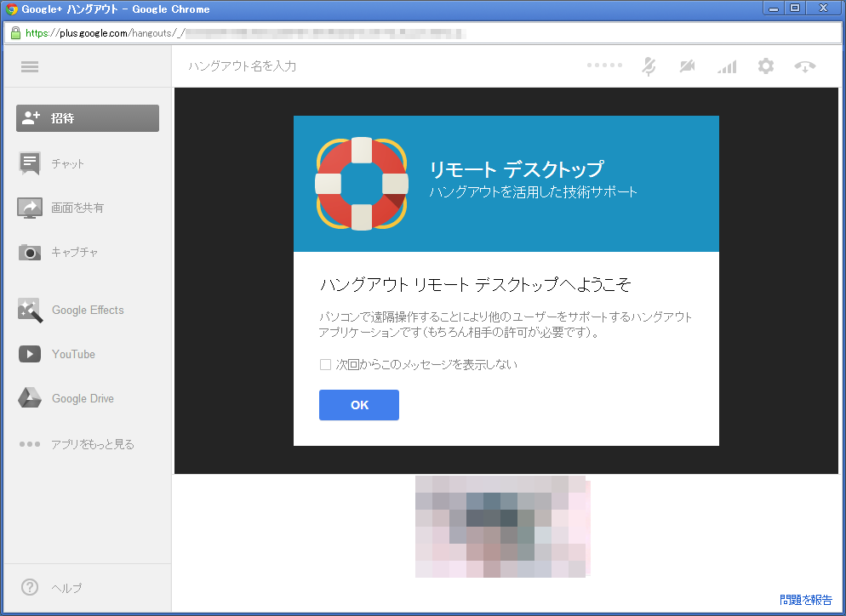Screen dimensions: 846x616
Task: Expand アプリをもっと見る to see more apps
Action: 92,444
